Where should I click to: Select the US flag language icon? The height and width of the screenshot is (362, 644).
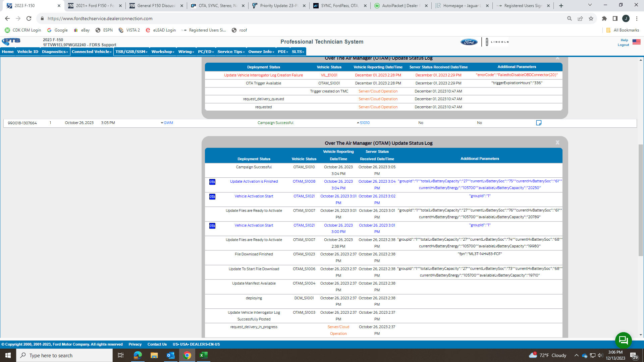point(636,42)
